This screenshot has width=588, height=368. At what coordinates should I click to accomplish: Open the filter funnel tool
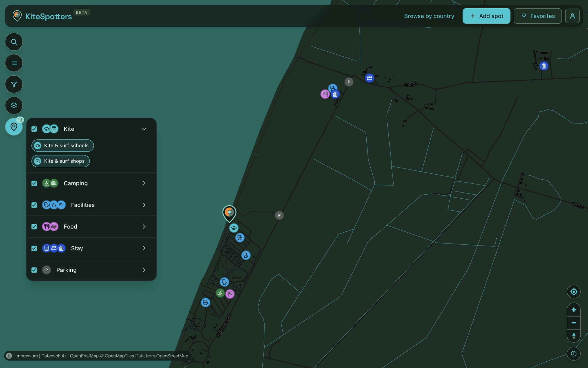point(14,84)
